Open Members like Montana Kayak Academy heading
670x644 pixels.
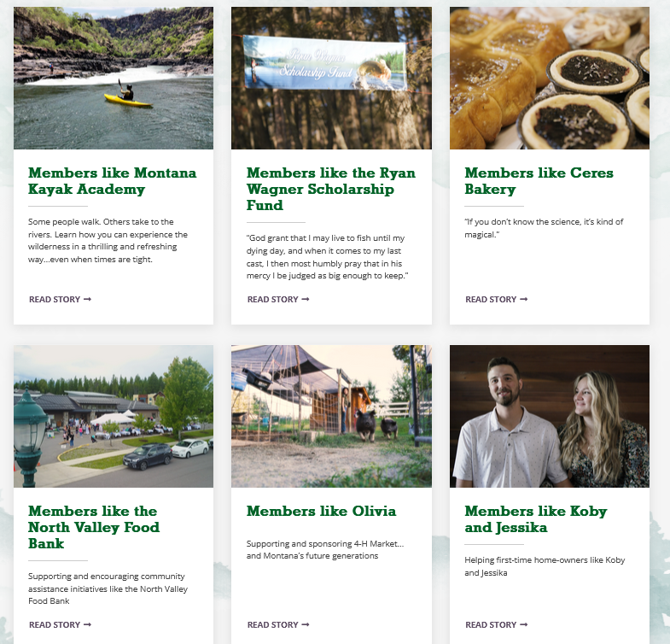pyautogui.click(x=113, y=181)
